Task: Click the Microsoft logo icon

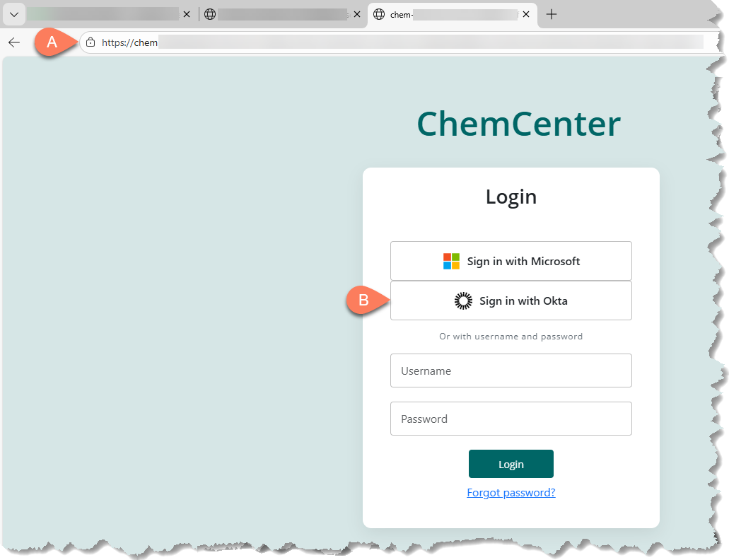Action: (451, 261)
